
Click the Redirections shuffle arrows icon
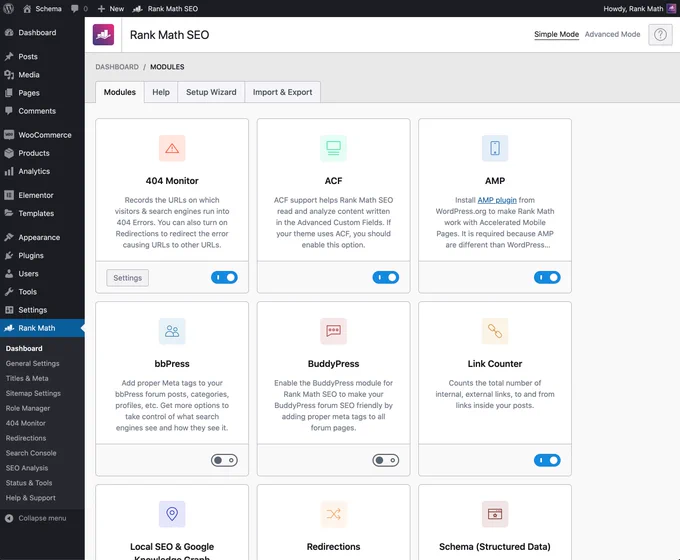coord(333,514)
